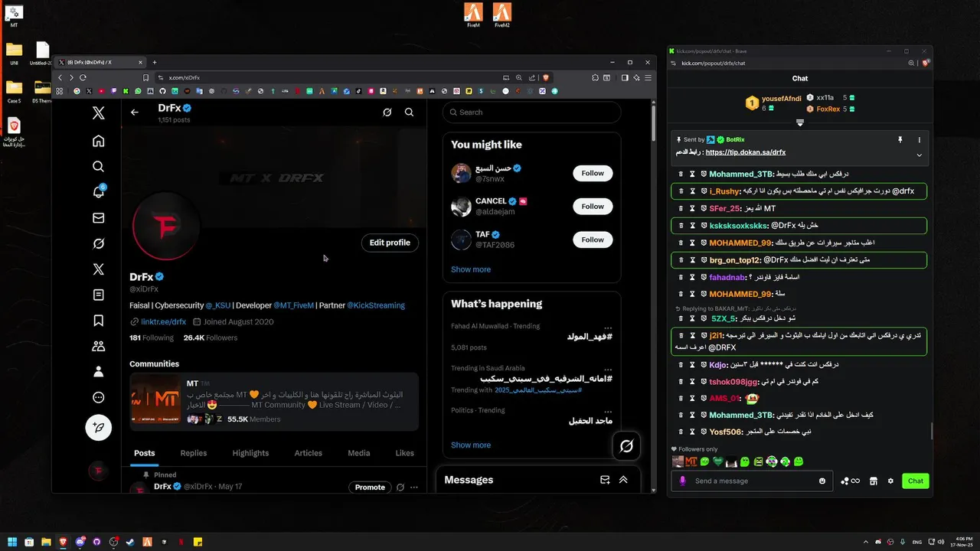This screenshot has height=551, width=980.
Task: Open tip.dokan.sa/drfx link in Kick chat
Action: click(746, 152)
